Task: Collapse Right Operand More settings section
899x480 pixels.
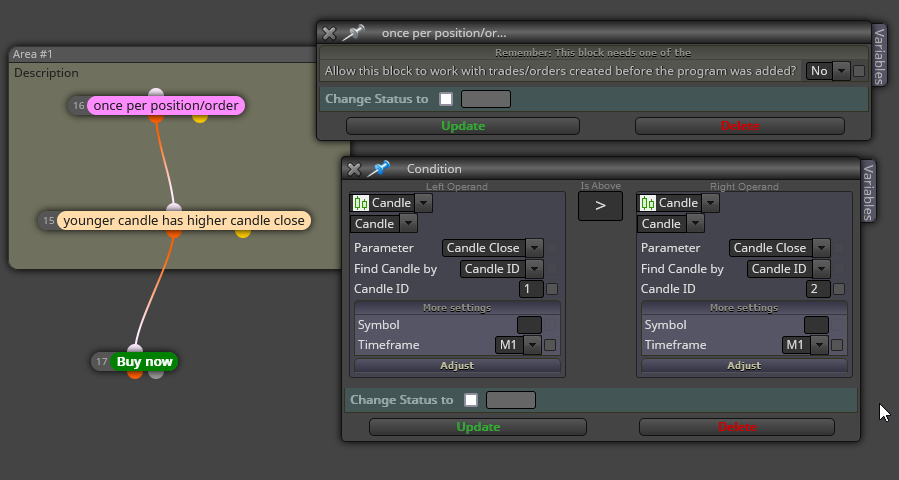Action: coord(744,307)
